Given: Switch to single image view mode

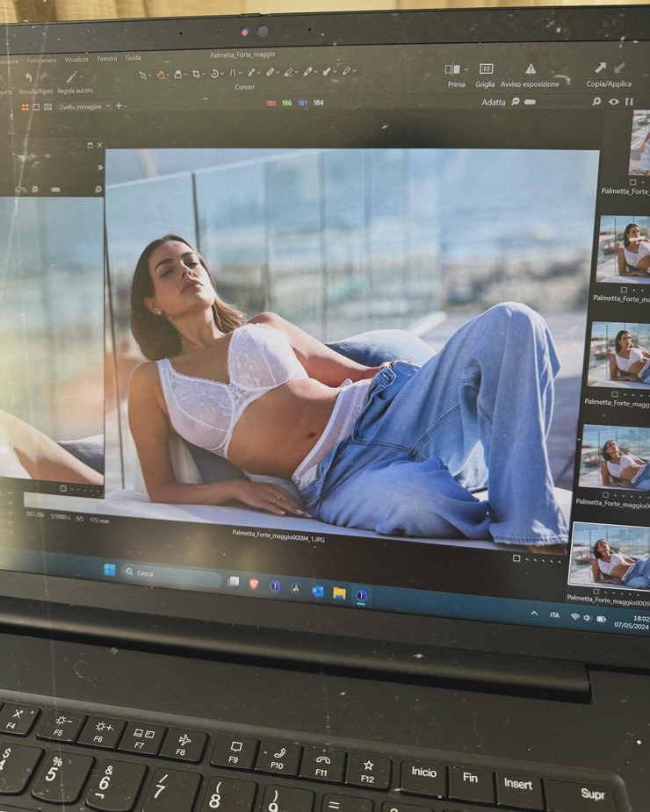Looking at the screenshot, I should (x=36, y=107).
